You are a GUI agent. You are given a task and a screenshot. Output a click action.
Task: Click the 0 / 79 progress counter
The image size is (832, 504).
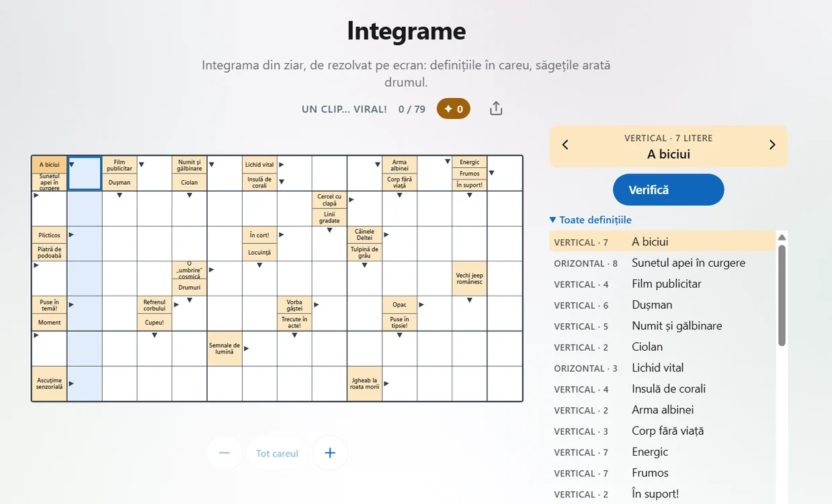click(x=412, y=109)
